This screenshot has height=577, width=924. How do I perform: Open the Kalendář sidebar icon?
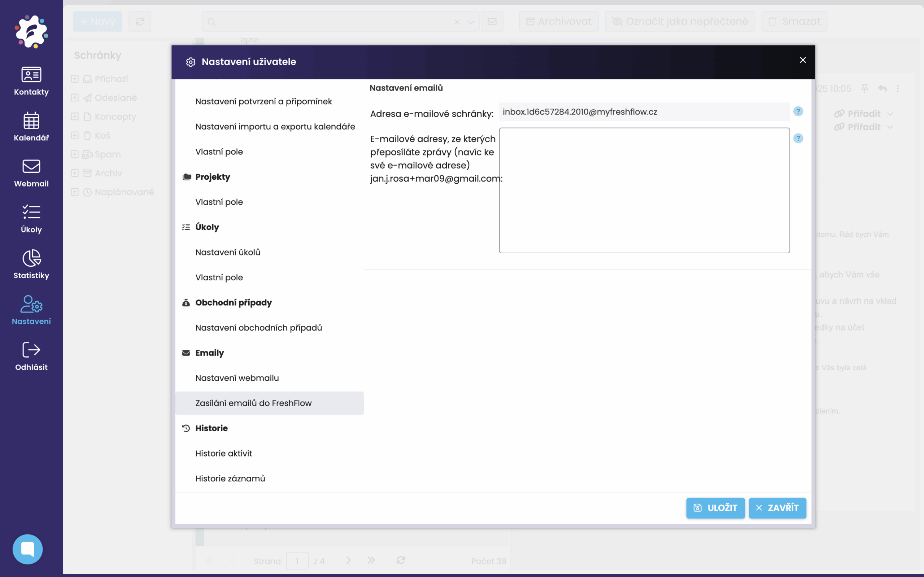(x=31, y=126)
